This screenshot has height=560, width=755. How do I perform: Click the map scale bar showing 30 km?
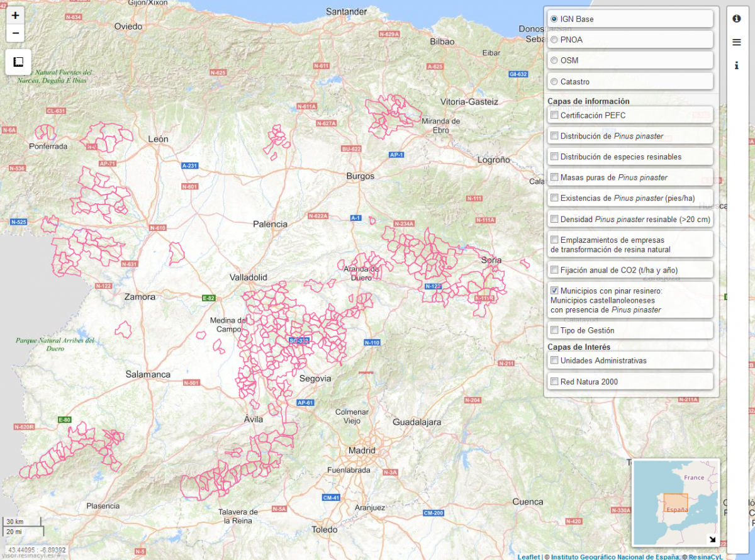(x=23, y=522)
